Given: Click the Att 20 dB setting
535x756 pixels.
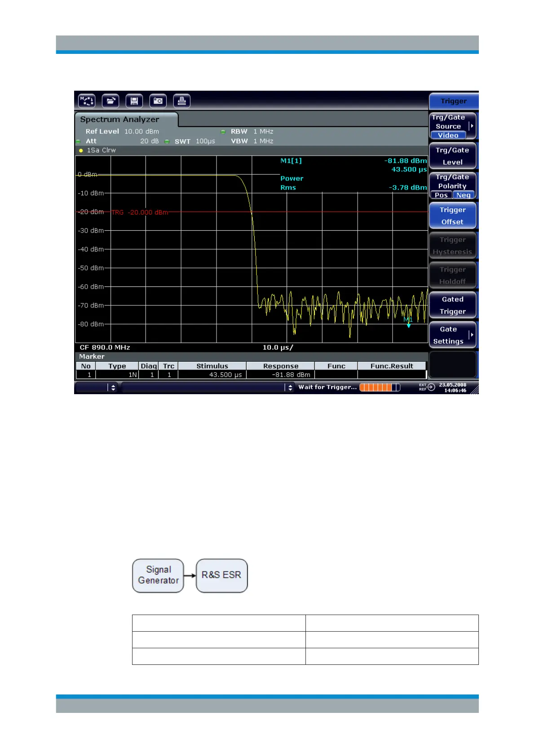Looking at the screenshot, I should click(x=122, y=141).
